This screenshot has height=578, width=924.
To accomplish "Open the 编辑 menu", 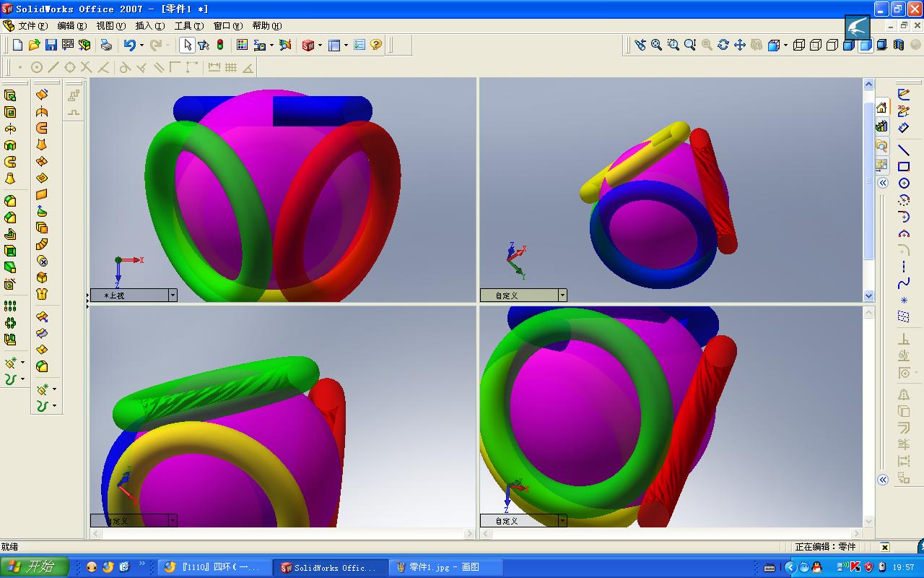I will pyautogui.click(x=71, y=26).
